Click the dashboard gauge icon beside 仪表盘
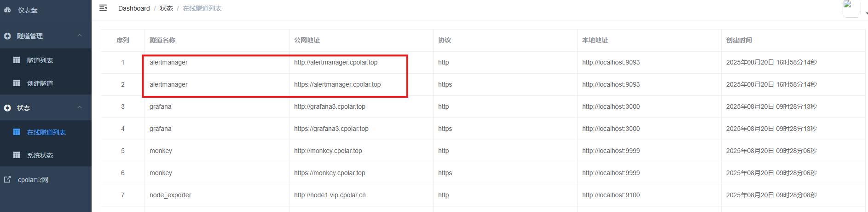 click(7, 10)
